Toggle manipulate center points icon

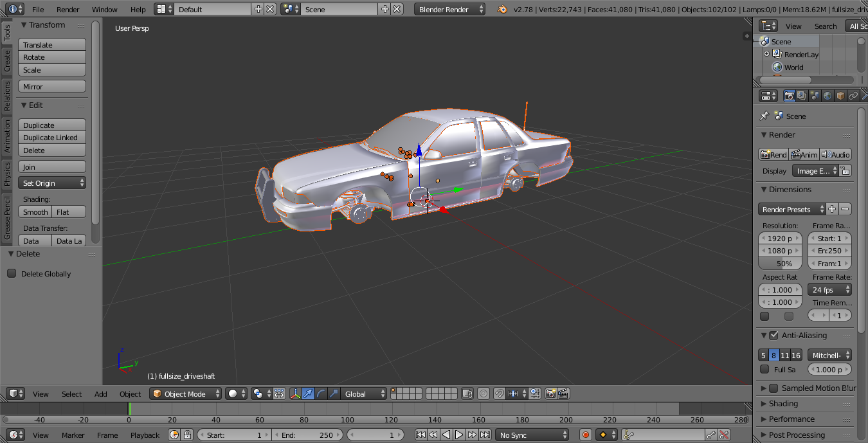279,393
